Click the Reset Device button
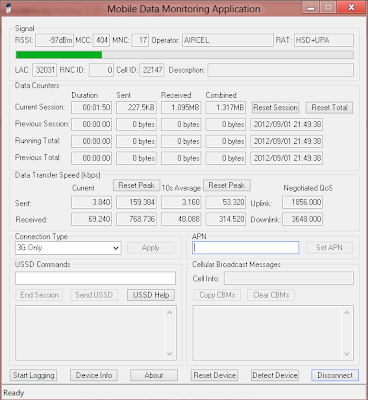This screenshot has width=368, height=400. click(215, 375)
